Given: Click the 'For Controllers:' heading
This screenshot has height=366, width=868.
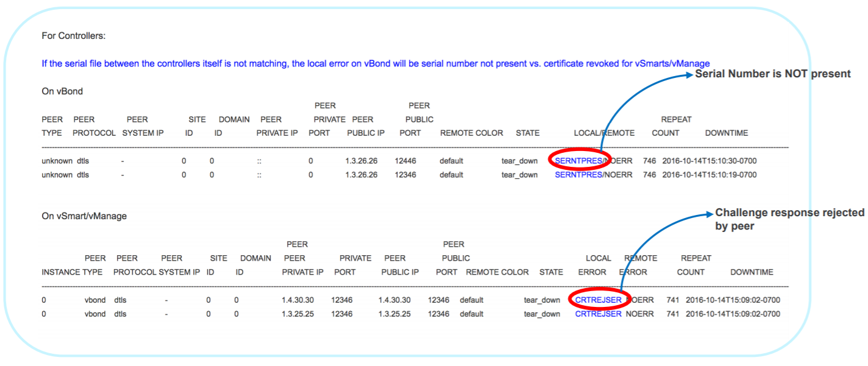Looking at the screenshot, I should (x=73, y=36).
